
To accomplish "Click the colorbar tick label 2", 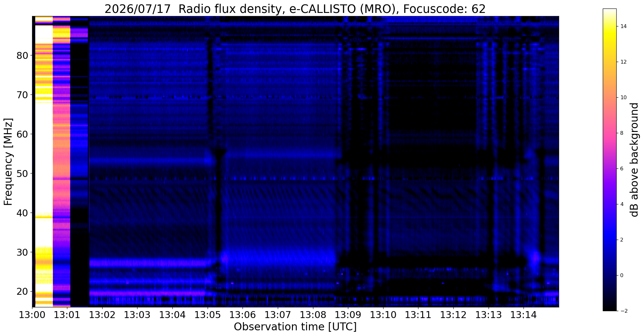I will tap(621, 240).
